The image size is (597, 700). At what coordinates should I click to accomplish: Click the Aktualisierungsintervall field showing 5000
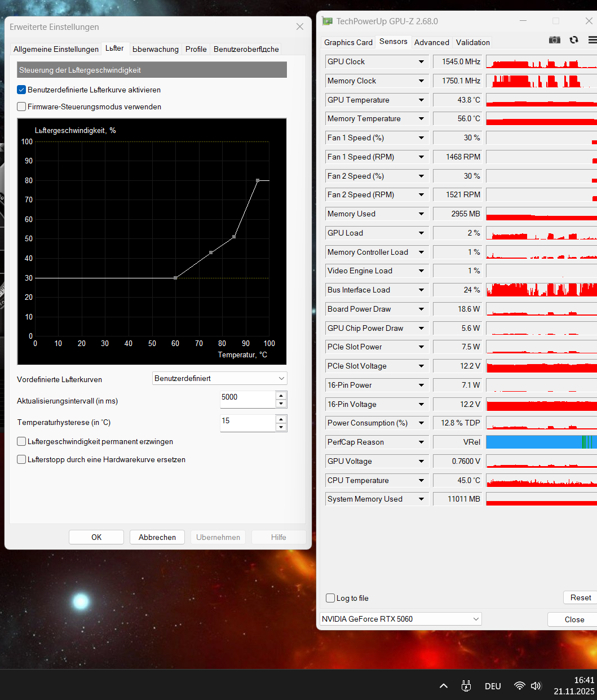click(x=247, y=399)
